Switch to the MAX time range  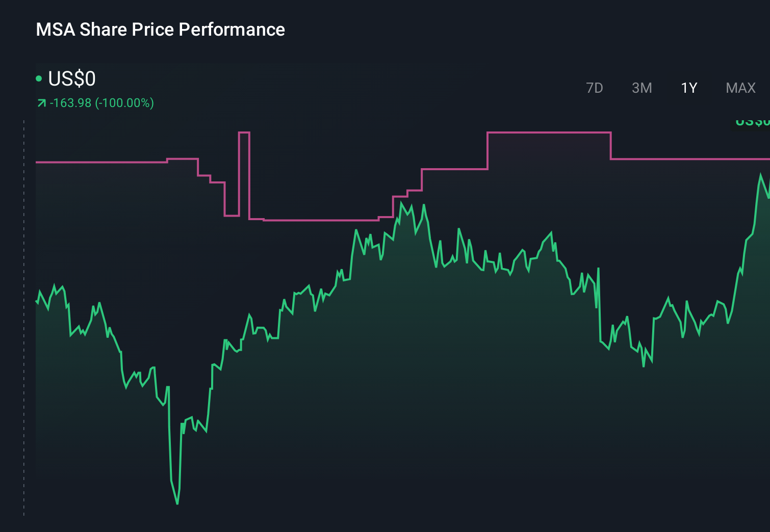[x=740, y=88]
